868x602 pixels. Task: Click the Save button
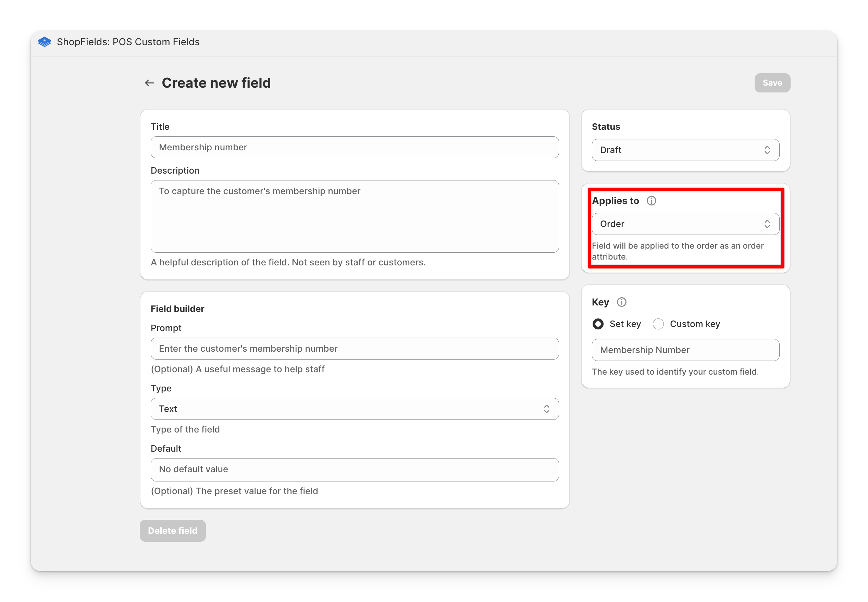[x=772, y=83]
